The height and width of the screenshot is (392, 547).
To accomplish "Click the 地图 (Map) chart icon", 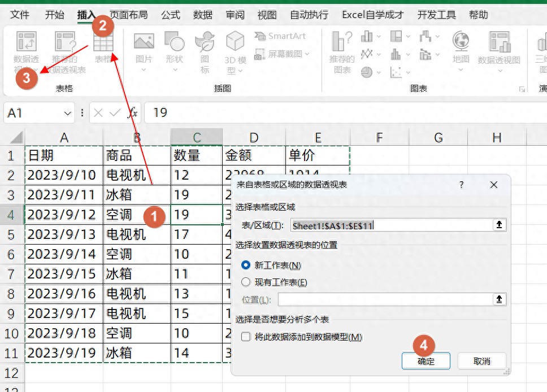I will (461, 44).
